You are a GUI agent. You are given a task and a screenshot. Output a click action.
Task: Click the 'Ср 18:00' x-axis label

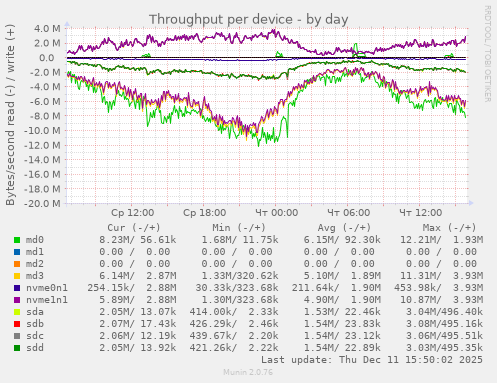[205, 213]
